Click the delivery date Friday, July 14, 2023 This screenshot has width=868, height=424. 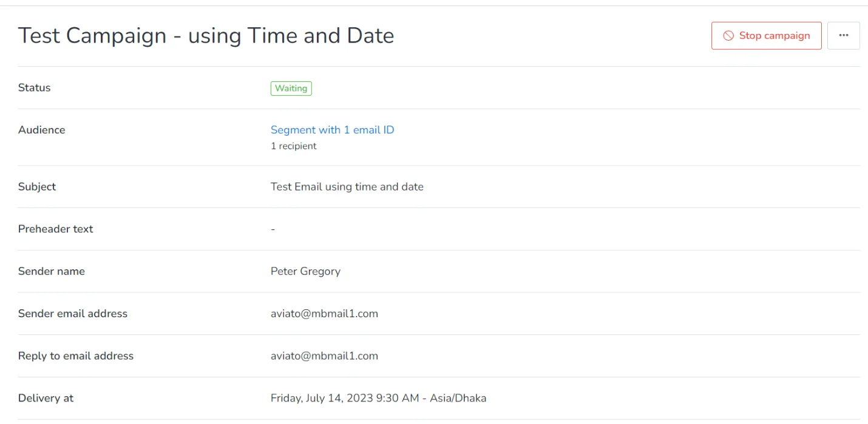click(x=344, y=399)
